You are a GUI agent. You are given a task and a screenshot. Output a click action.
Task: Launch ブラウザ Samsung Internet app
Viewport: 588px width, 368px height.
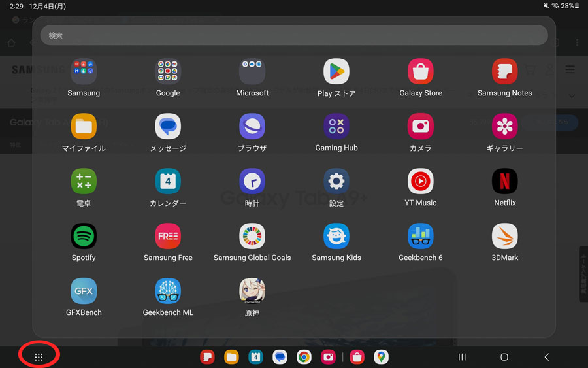252,126
